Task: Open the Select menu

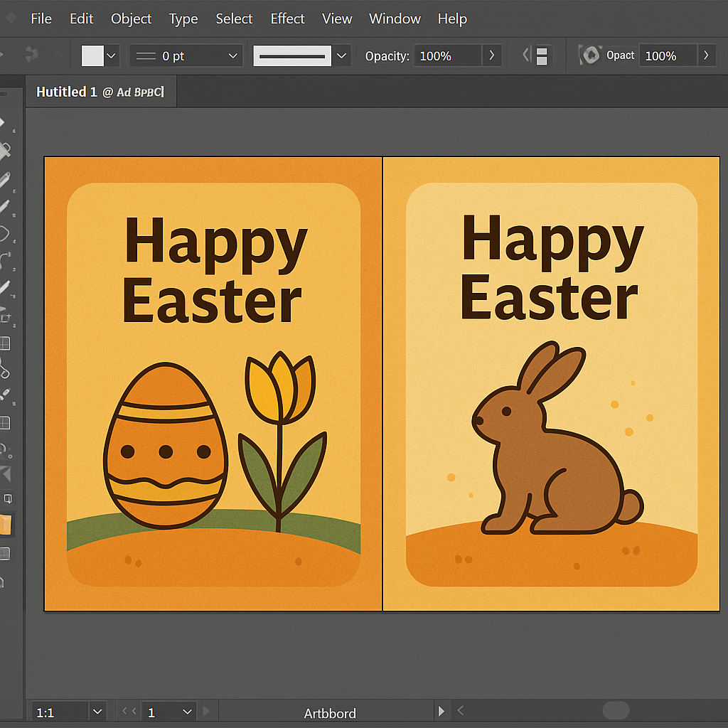Action: pos(234,18)
